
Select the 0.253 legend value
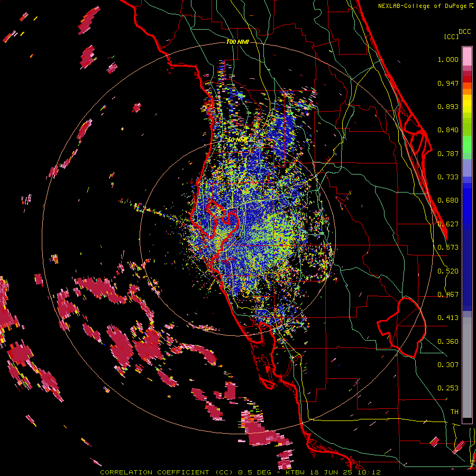coord(448,388)
